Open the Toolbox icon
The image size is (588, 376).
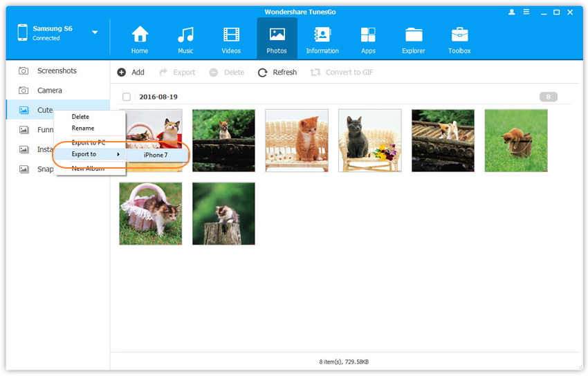point(459,35)
